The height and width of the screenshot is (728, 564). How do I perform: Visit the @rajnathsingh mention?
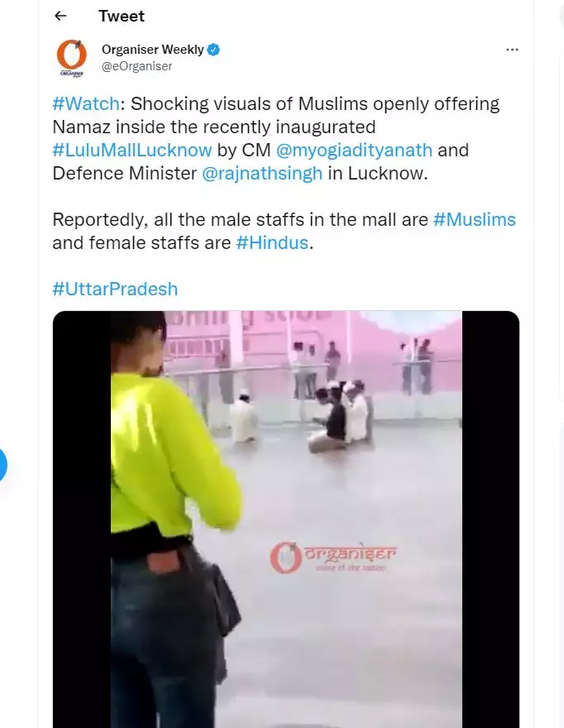[x=262, y=173]
